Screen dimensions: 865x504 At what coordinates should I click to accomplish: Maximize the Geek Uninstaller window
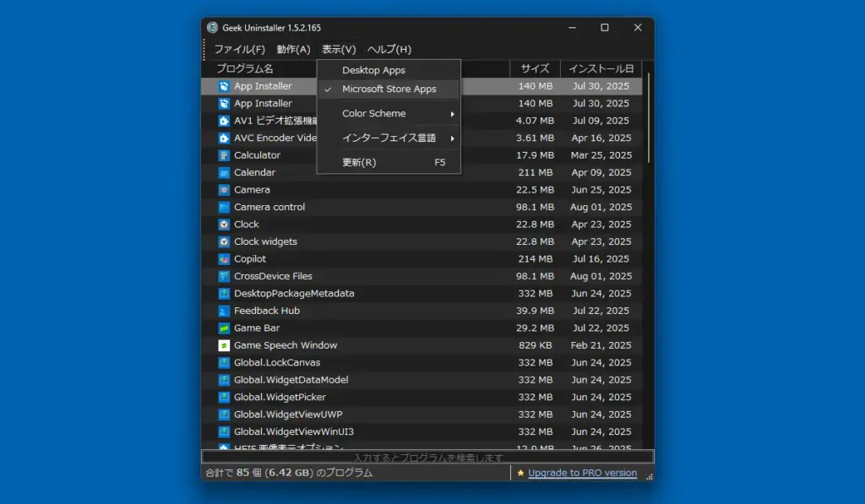[605, 28]
